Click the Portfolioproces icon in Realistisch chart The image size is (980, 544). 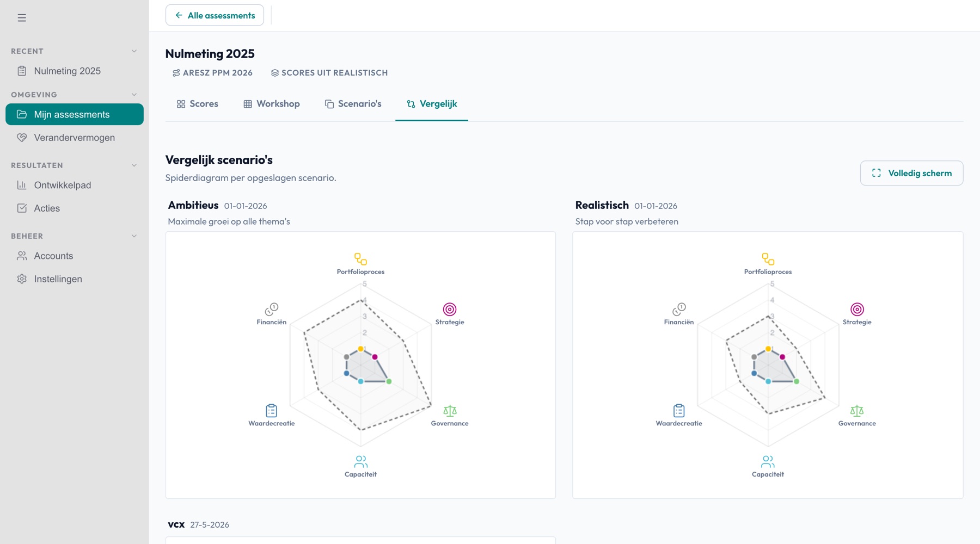coord(768,259)
